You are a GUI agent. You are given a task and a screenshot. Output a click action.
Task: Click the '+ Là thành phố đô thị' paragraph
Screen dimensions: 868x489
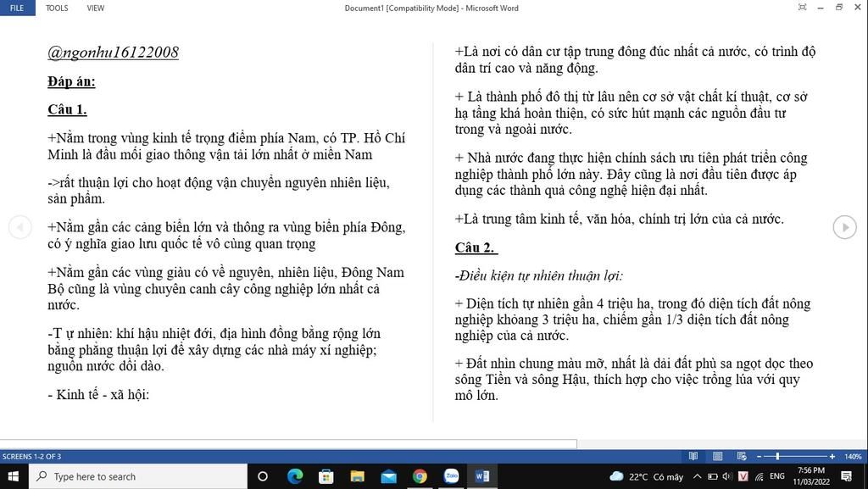[631, 113]
